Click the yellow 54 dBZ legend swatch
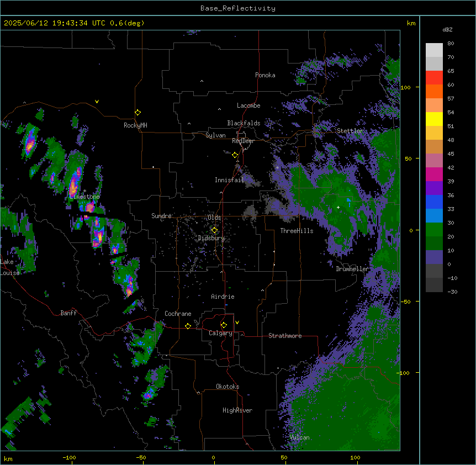Screen dimensions: 476x465 tap(434, 119)
